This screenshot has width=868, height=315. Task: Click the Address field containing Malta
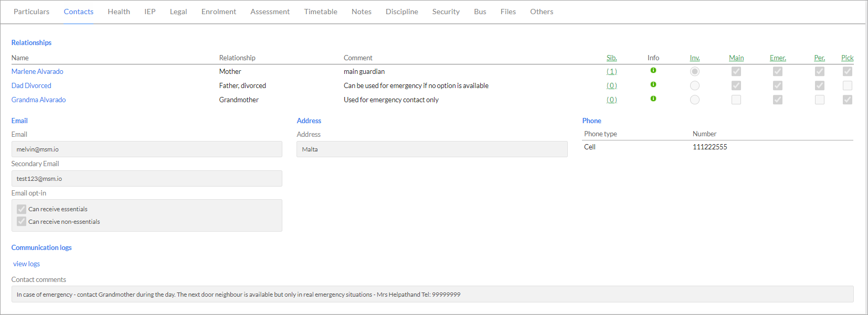click(432, 149)
